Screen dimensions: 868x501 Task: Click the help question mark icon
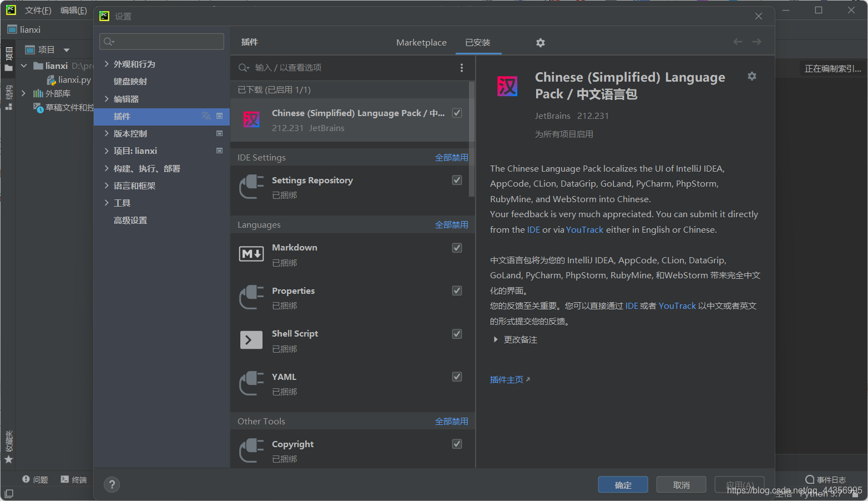112,484
